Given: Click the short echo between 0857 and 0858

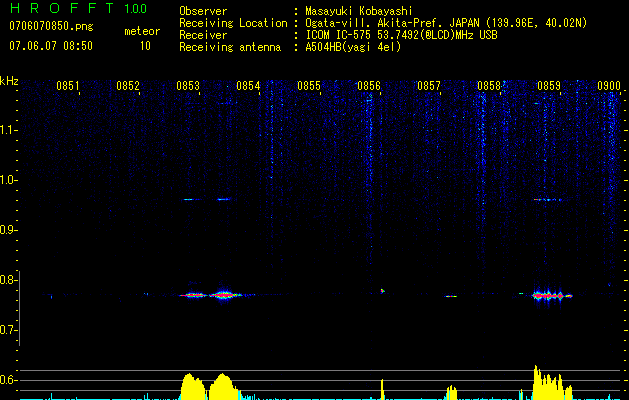Looking at the screenshot, I should [451, 296].
